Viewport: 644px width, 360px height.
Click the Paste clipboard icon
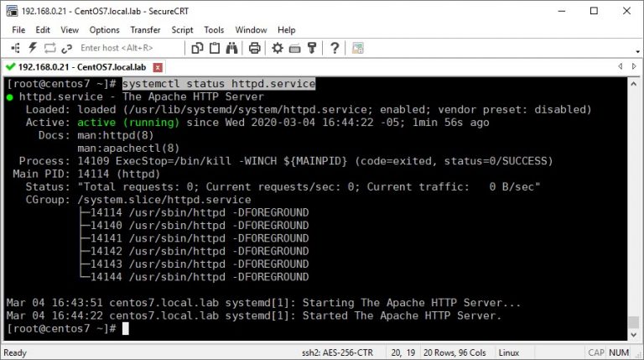pyautogui.click(x=215, y=48)
